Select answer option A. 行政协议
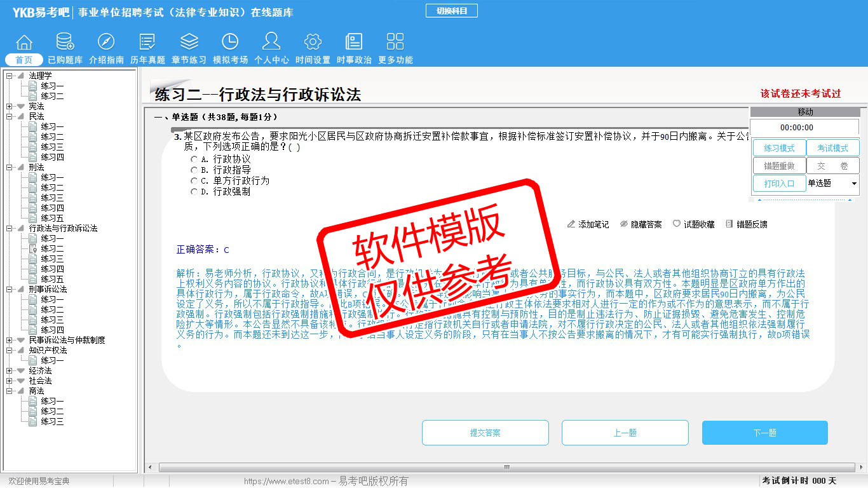This screenshot has width=868, height=488. click(194, 159)
